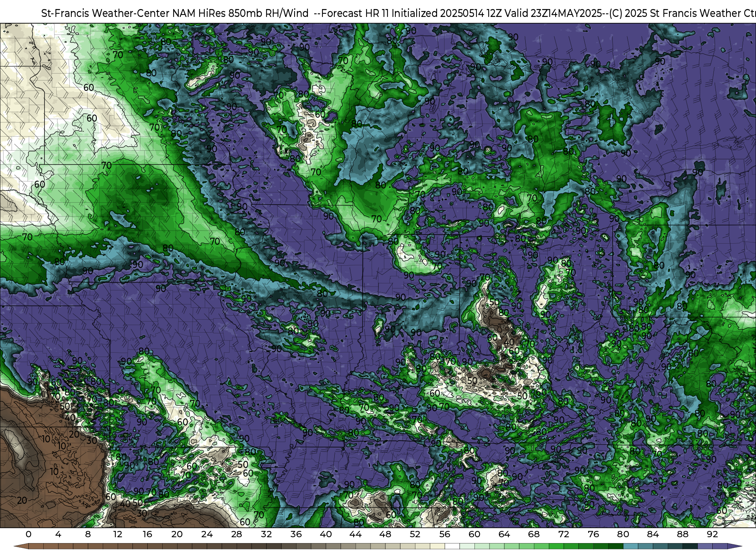
Task: Click the colorbar tick label 4
Action: tap(58, 534)
